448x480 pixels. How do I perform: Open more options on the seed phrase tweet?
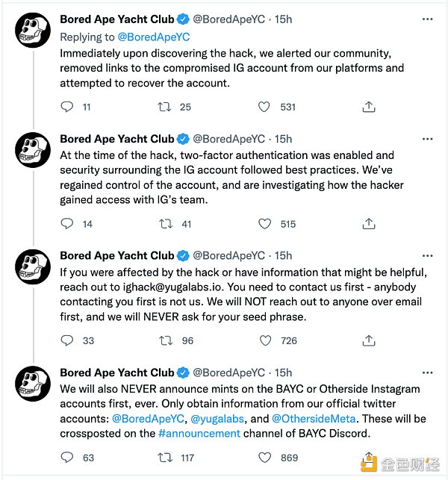[426, 255]
